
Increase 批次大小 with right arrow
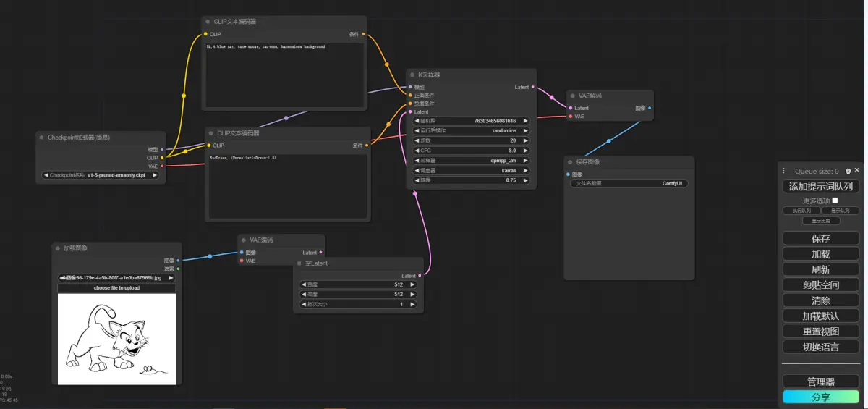(413, 305)
